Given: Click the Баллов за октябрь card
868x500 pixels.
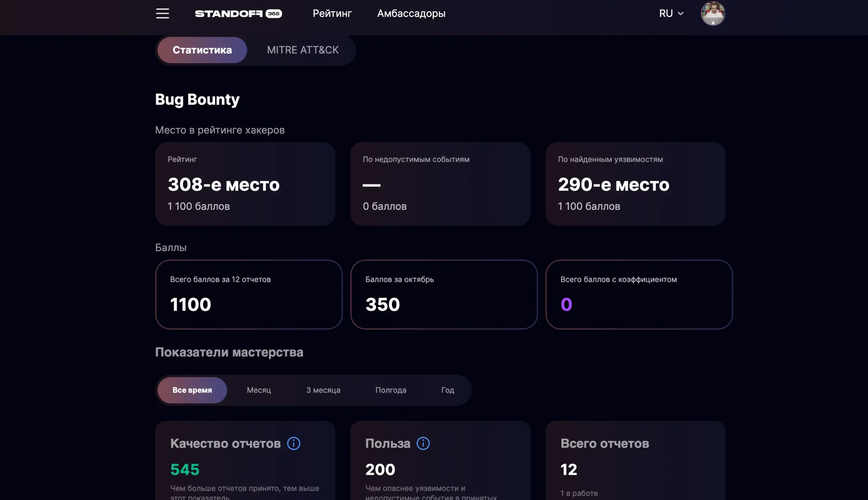Looking at the screenshot, I should 443,294.
